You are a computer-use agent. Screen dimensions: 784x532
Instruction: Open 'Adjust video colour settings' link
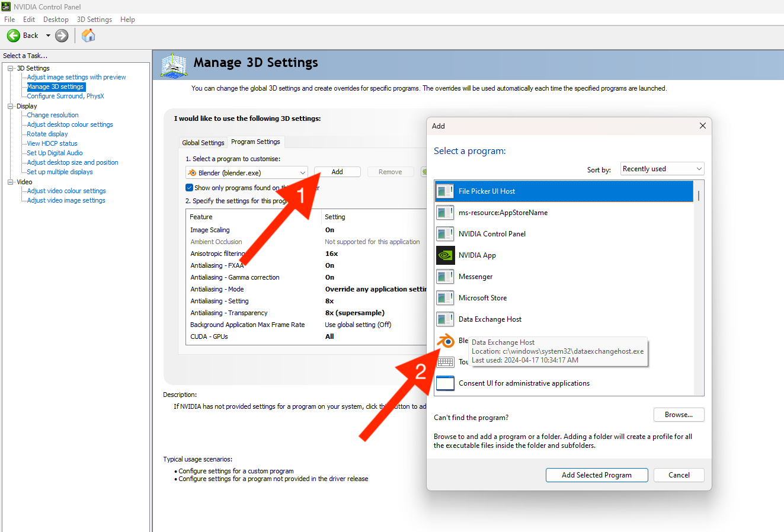(x=66, y=191)
